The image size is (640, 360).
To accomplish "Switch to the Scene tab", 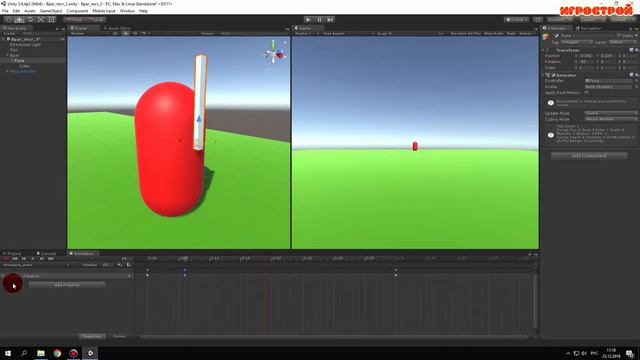I will (x=83, y=28).
